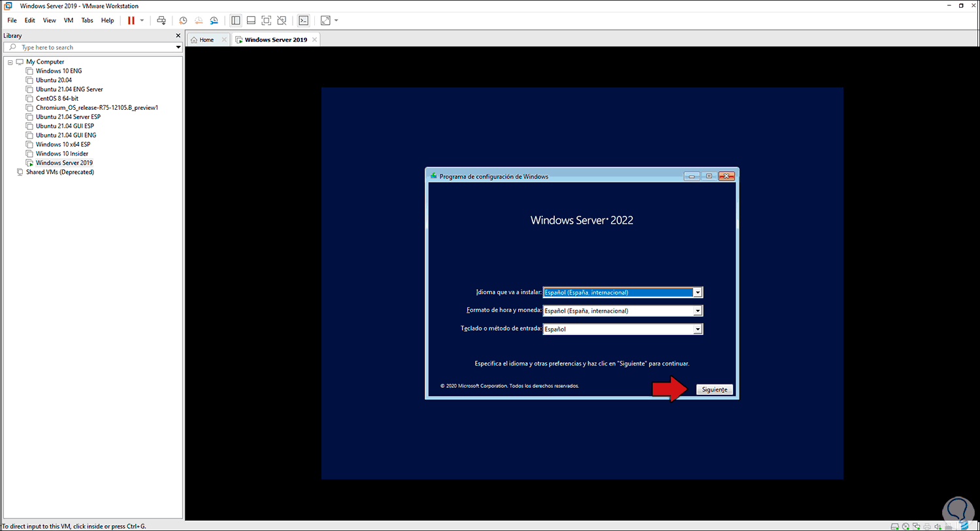Close the Library panel
Viewport: 980px width, 531px height.
[x=178, y=35]
